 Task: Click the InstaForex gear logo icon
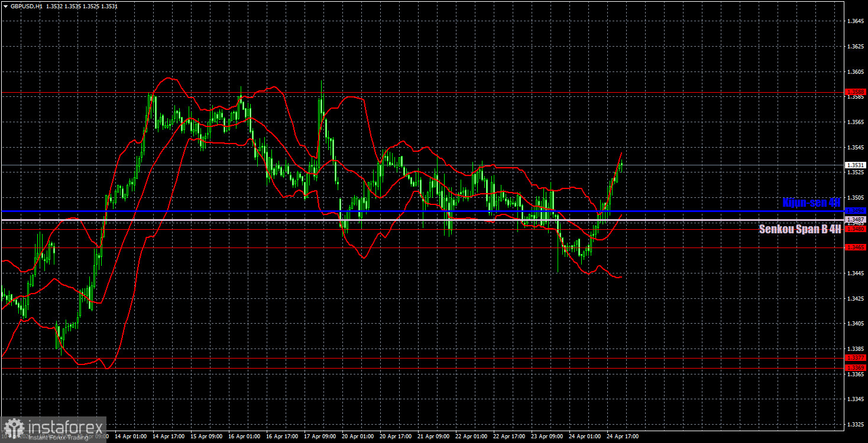[13, 428]
